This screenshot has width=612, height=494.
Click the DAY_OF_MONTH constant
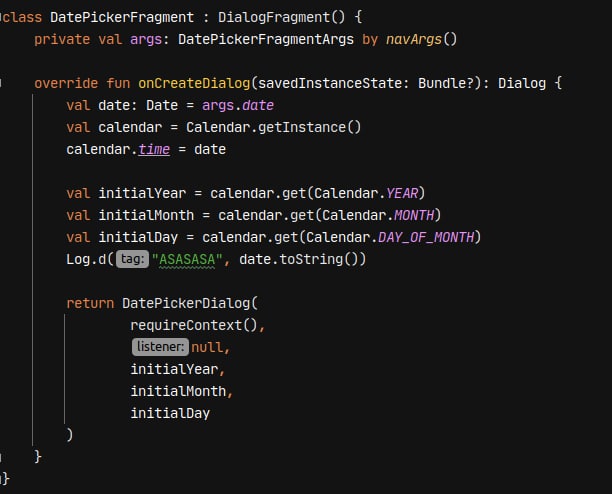426,237
